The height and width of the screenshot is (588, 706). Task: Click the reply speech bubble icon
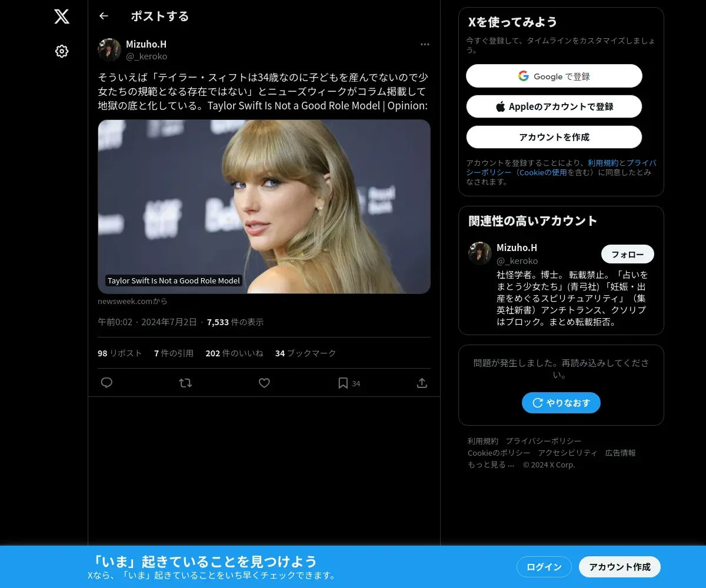tap(106, 383)
